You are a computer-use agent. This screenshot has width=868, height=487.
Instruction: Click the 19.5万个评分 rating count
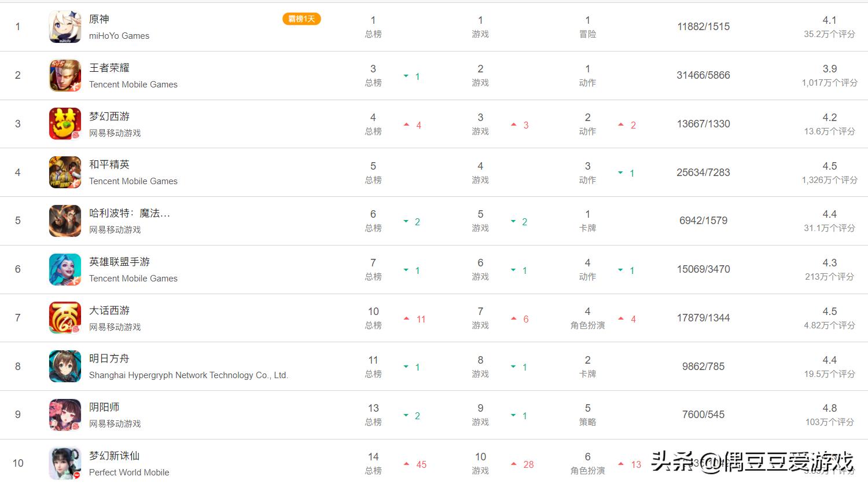(830, 374)
